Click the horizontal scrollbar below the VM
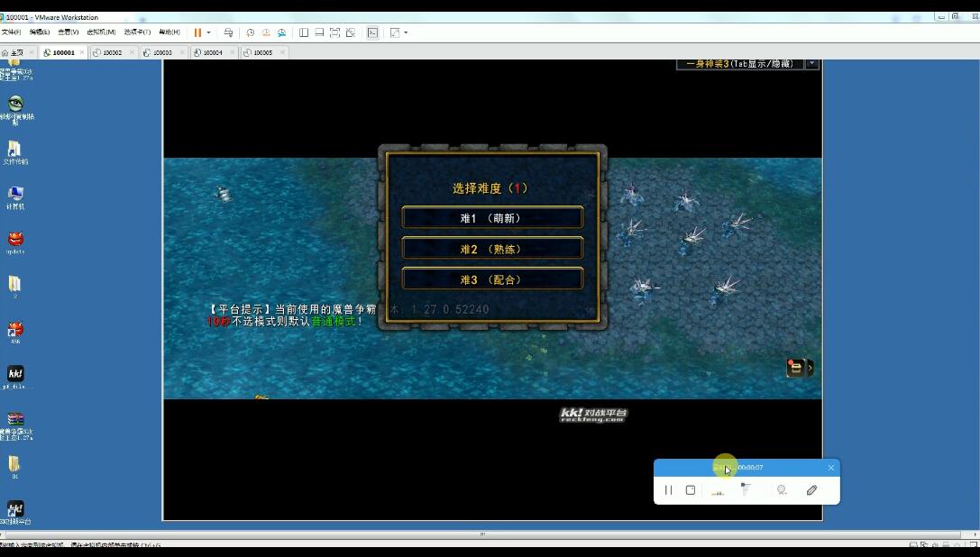The image size is (980, 557). (x=482, y=534)
